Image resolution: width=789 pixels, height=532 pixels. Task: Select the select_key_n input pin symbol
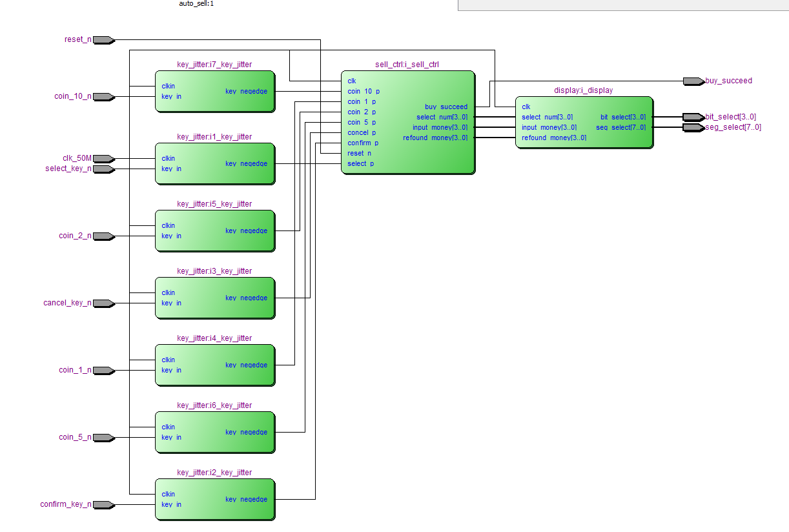[104, 169]
